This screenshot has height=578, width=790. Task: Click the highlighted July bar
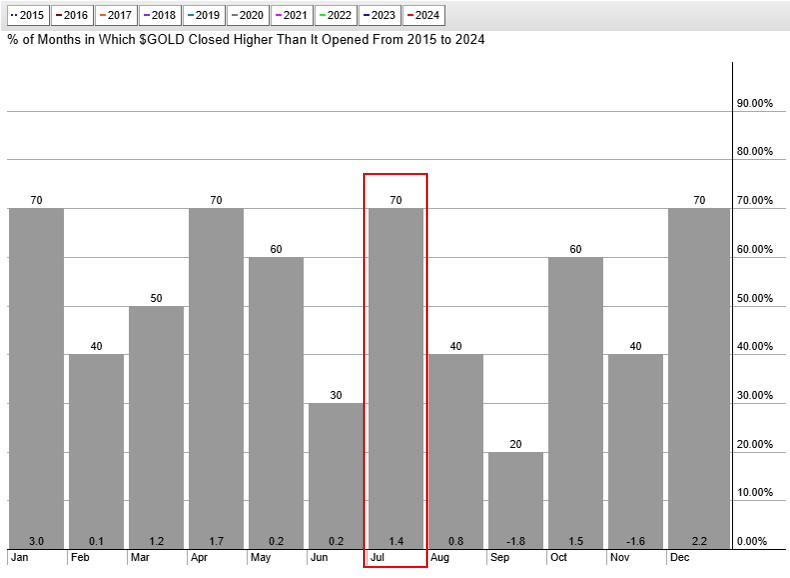click(396, 378)
